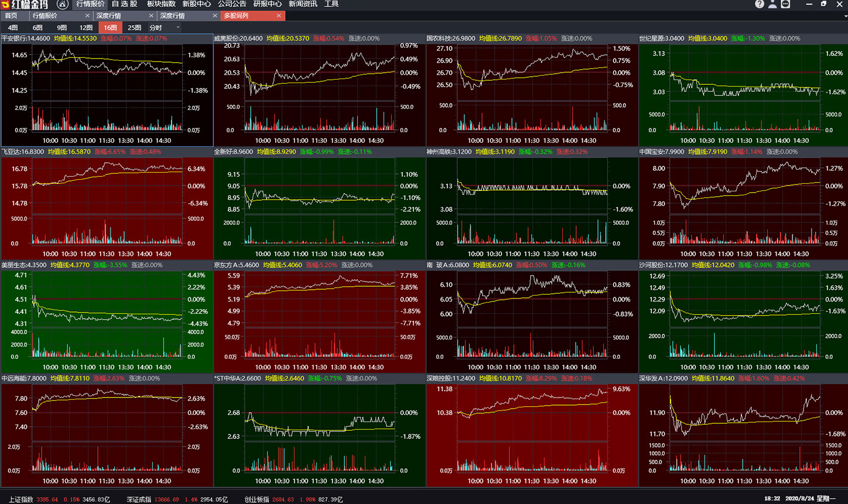This screenshot has height=504, width=848.
Task: Select the 飞亚达 chart header
Action: click(x=107, y=152)
